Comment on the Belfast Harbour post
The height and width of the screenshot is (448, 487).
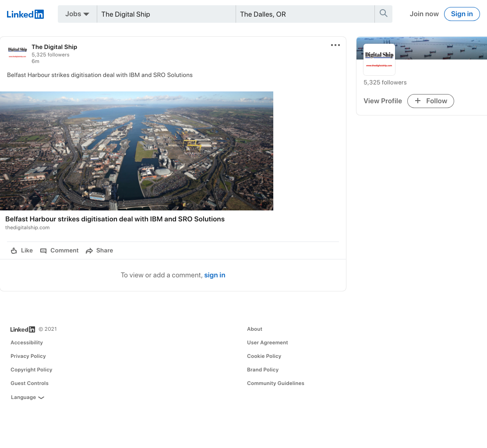(x=59, y=251)
